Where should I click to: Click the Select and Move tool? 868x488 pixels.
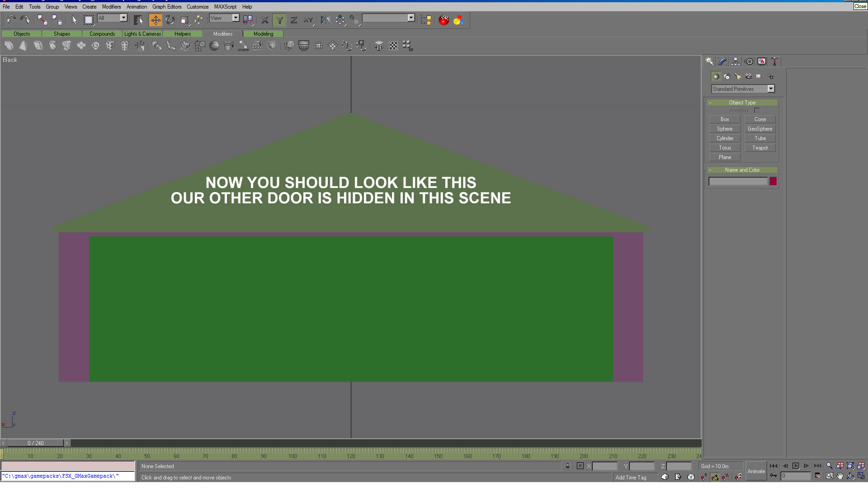click(155, 20)
